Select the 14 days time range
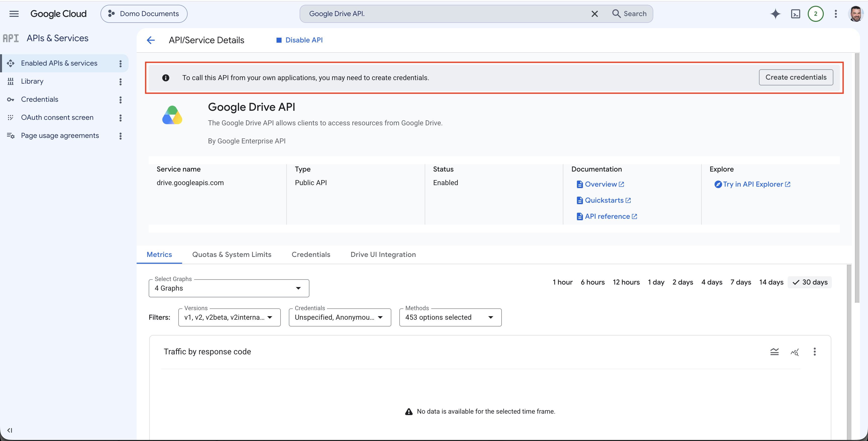Viewport: 868px width, 441px height. pyautogui.click(x=771, y=282)
